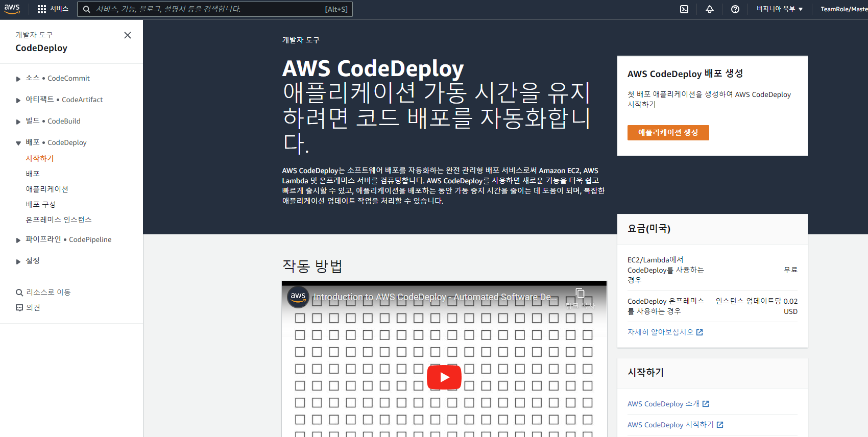Play the CodeDeploy introduction YouTube video

click(x=444, y=377)
